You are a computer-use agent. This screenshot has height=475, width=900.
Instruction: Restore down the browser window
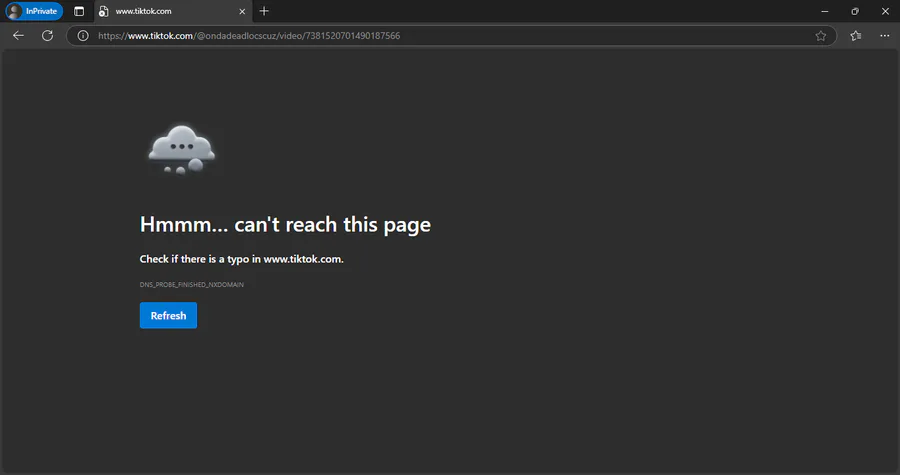point(855,11)
